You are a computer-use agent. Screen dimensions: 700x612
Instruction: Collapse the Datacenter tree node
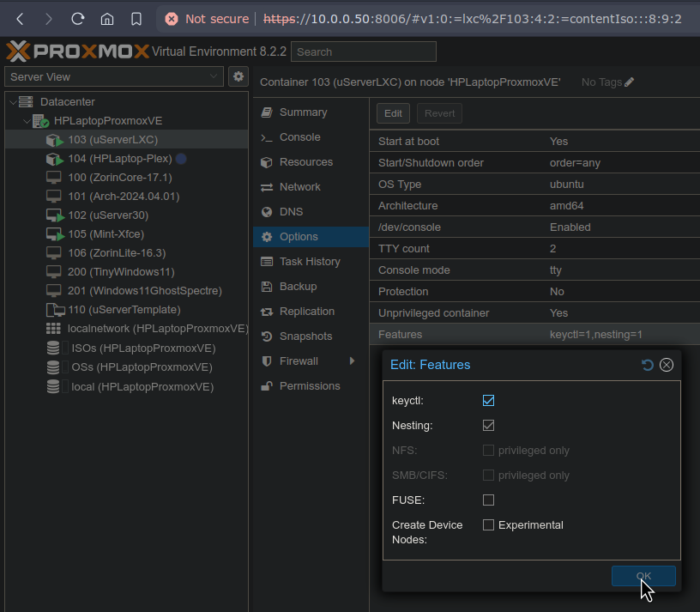pyautogui.click(x=12, y=102)
